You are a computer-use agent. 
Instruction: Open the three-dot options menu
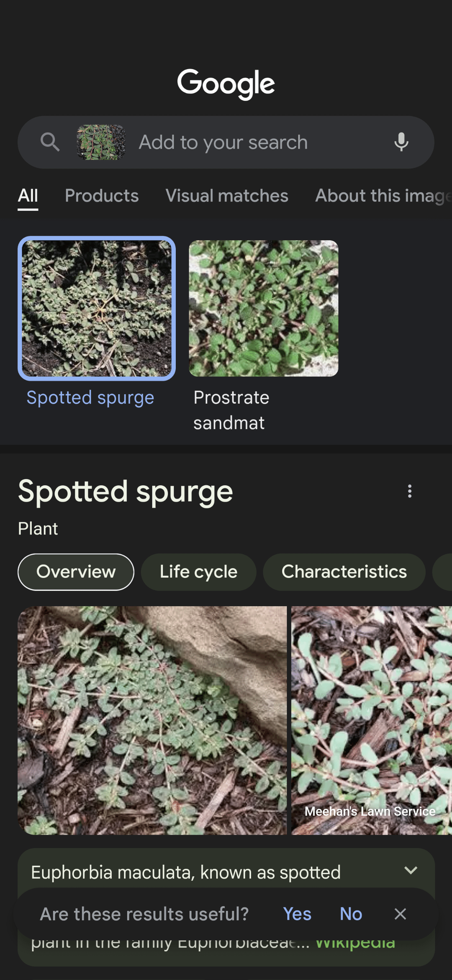(410, 491)
